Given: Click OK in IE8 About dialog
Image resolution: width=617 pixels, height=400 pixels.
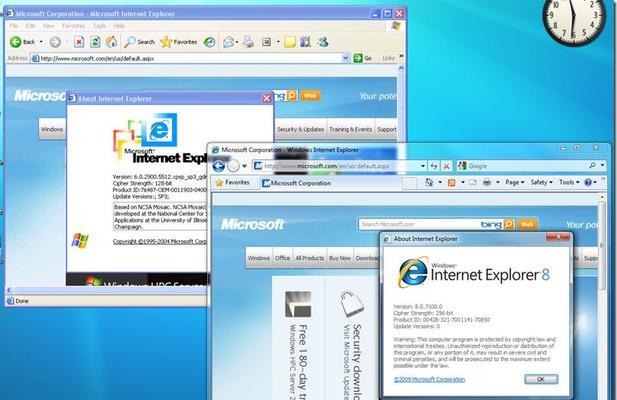Looking at the screenshot, I should pyautogui.click(x=541, y=379).
